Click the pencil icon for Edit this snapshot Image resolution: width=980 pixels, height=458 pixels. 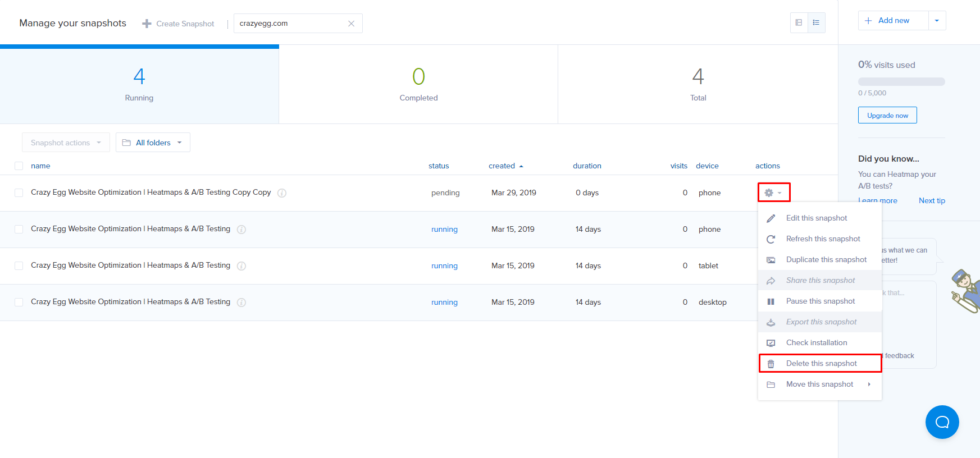771,218
